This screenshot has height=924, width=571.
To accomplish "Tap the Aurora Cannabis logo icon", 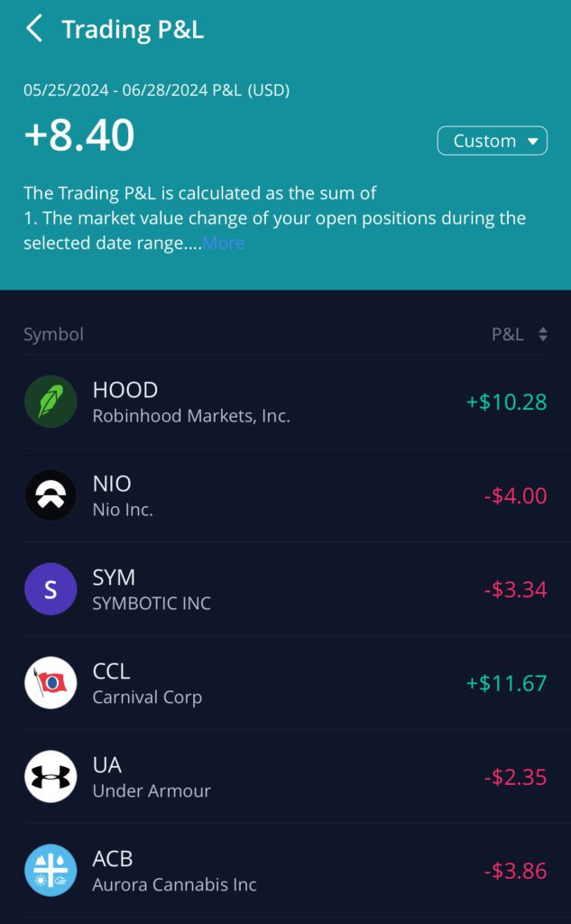I will 51,871.
